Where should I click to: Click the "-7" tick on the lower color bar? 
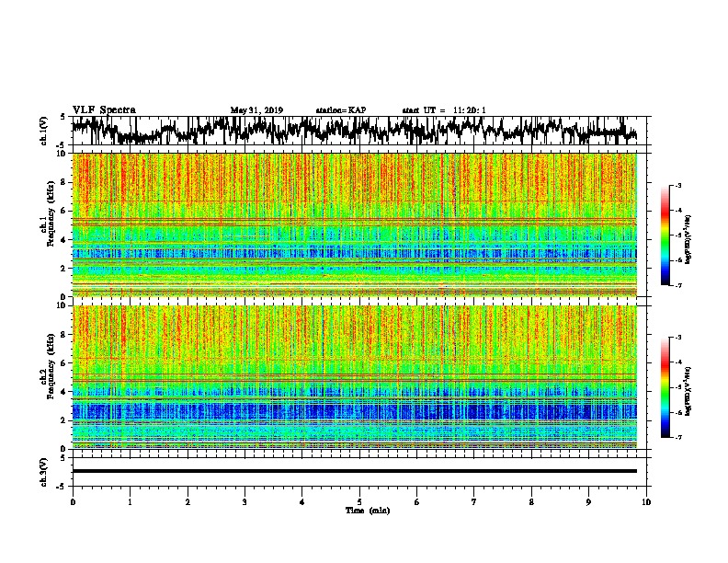[x=677, y=438]
